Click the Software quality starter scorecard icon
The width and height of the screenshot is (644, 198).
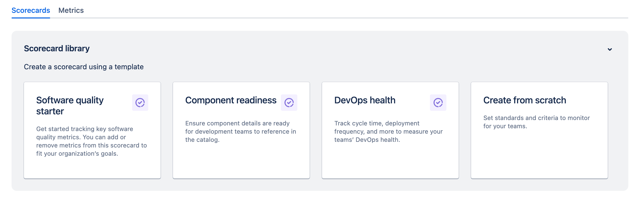tap(140, 103)
